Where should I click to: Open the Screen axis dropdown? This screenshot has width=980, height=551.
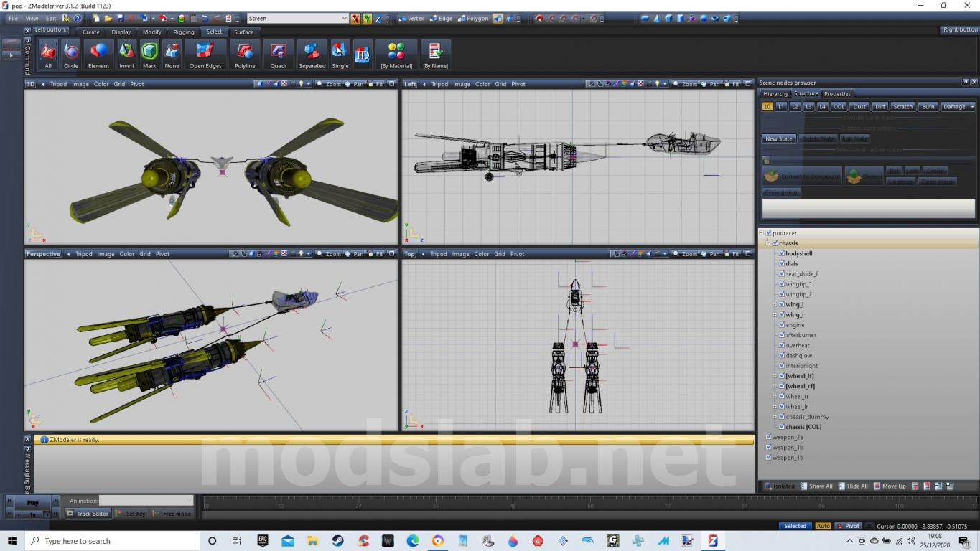(x=298, y=19)
